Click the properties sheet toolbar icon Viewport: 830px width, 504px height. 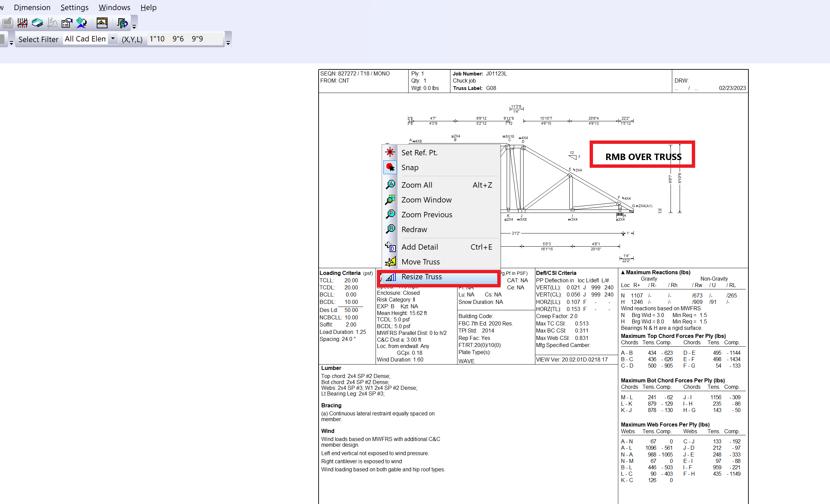coord(67,23)
